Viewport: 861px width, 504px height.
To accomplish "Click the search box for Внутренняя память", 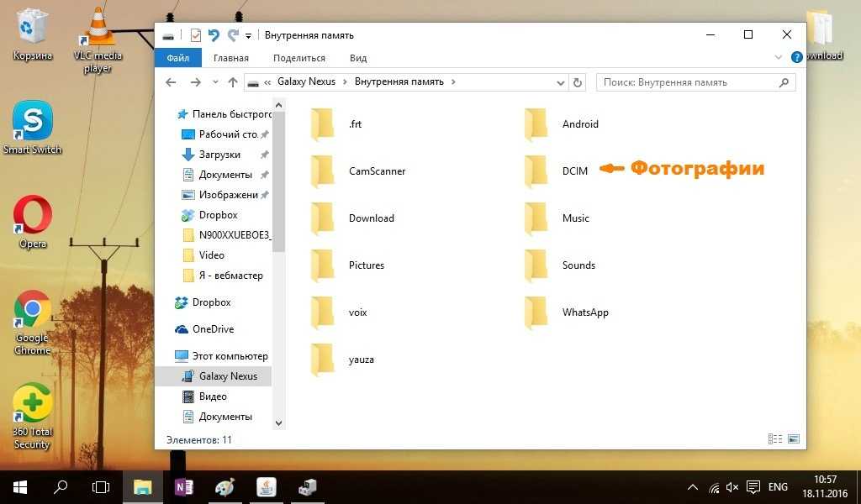I will pyautogui.click(x=689, y=82).
